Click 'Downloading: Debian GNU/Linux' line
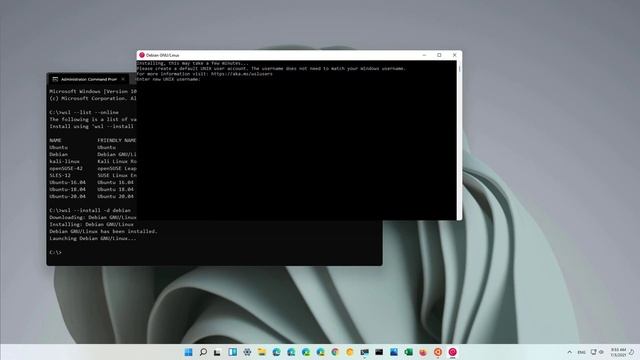This screenshot has width=640, height=360. coord(93,217)
